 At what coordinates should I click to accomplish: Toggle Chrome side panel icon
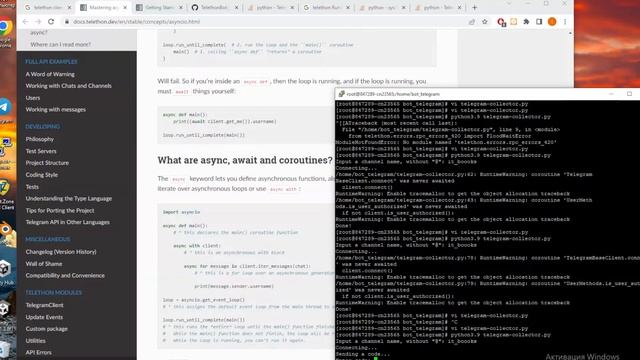[x=539, y=22]
